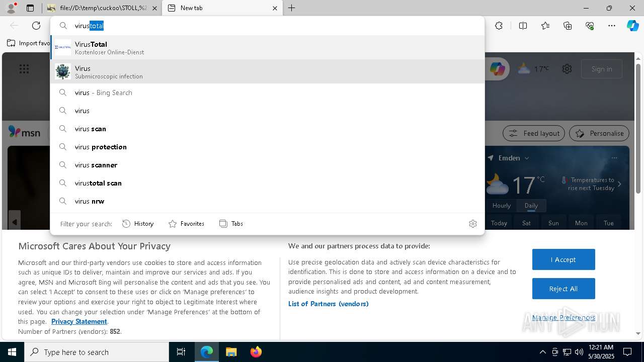Open the profile avatar icon
Image resolution: width=644 pixels, height=362 pixels.
tap(11, 8)
